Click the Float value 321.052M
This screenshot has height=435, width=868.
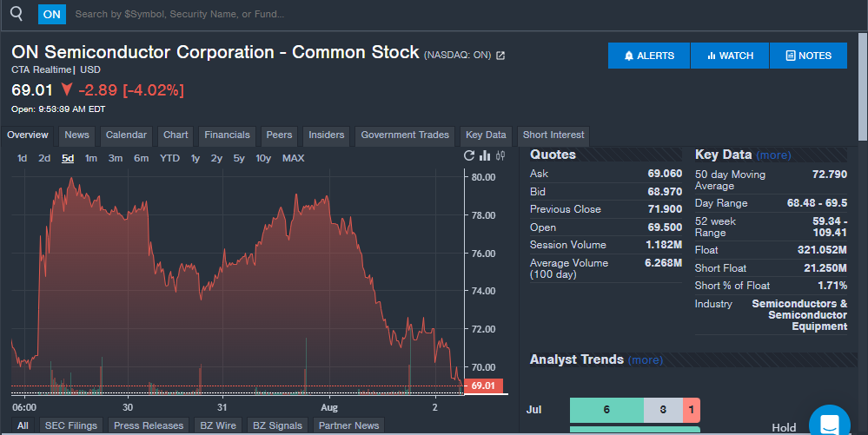click(x=822, y=250)
